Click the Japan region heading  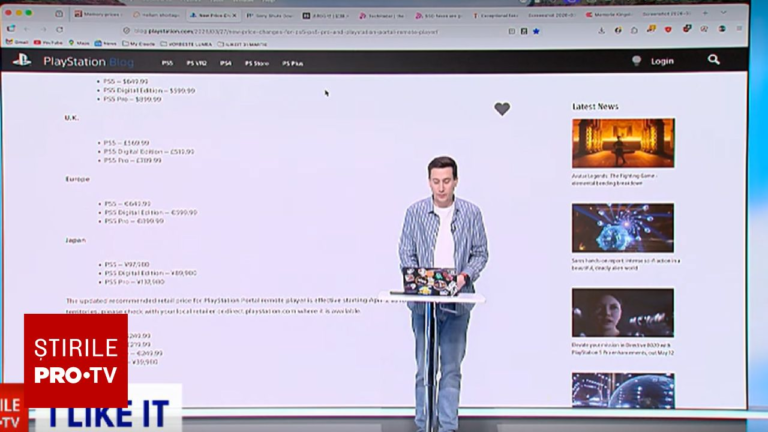(75, 240)
